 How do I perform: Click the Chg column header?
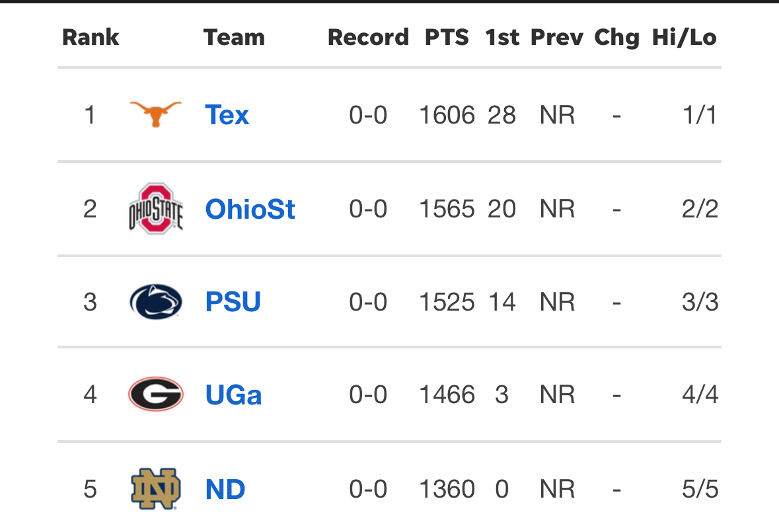pos(616,37)
